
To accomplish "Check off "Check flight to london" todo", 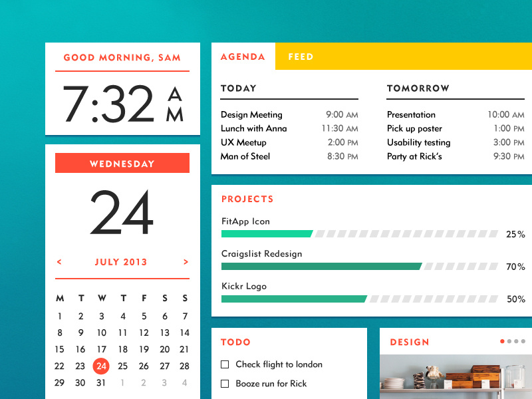I will click(224, 364).
